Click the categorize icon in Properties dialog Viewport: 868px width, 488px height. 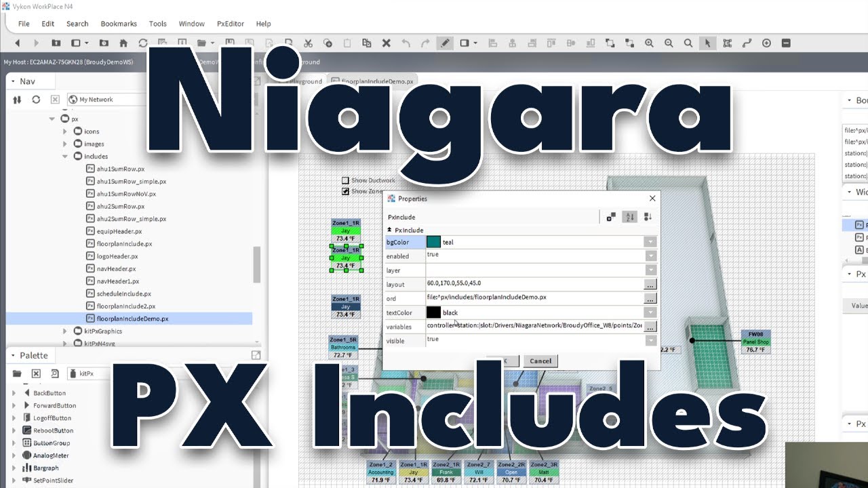tap(611, 217)
